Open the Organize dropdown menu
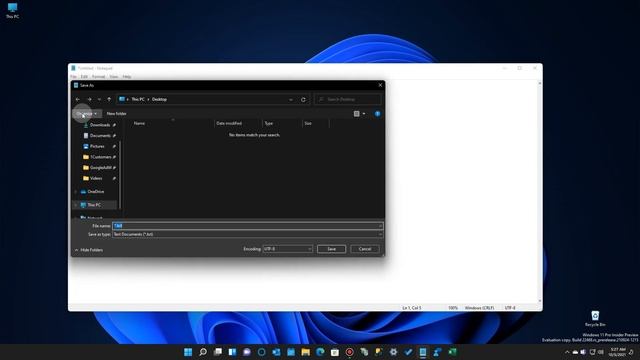 [87, 113]
